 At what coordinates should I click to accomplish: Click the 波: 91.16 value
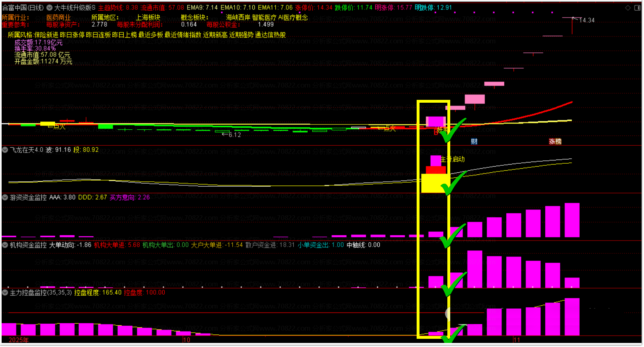(x=58, y=150)
